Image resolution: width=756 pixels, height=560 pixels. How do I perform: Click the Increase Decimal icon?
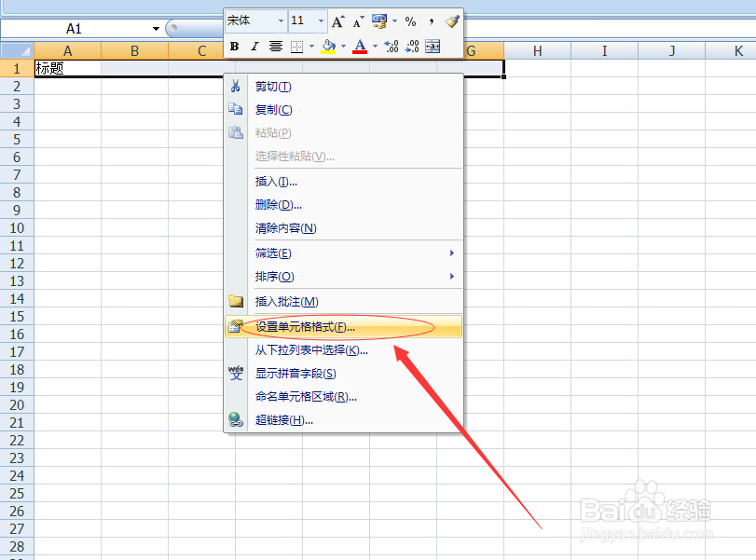coord(391,46)
